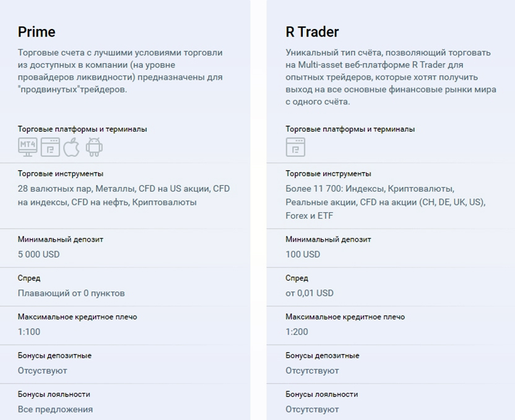Click the R Trader terminal icon in Prime card
The width and height of the screenshot is (515, 420).
50,147
